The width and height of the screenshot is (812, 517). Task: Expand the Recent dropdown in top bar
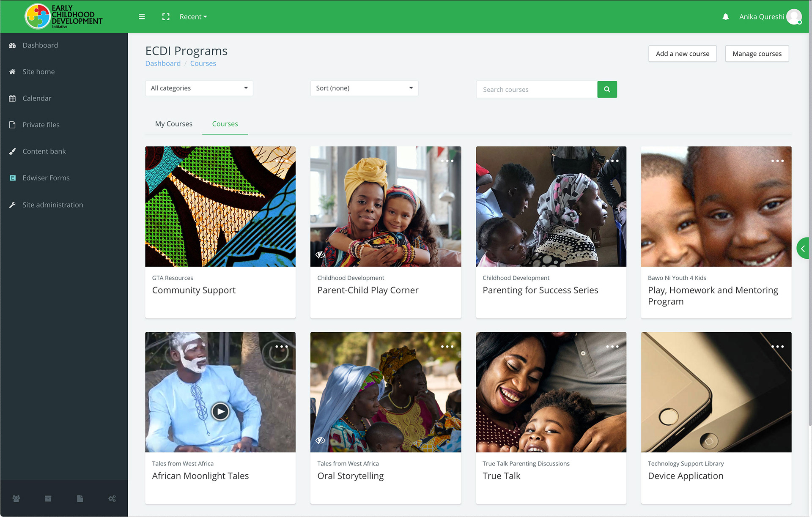tap(193, 17)
